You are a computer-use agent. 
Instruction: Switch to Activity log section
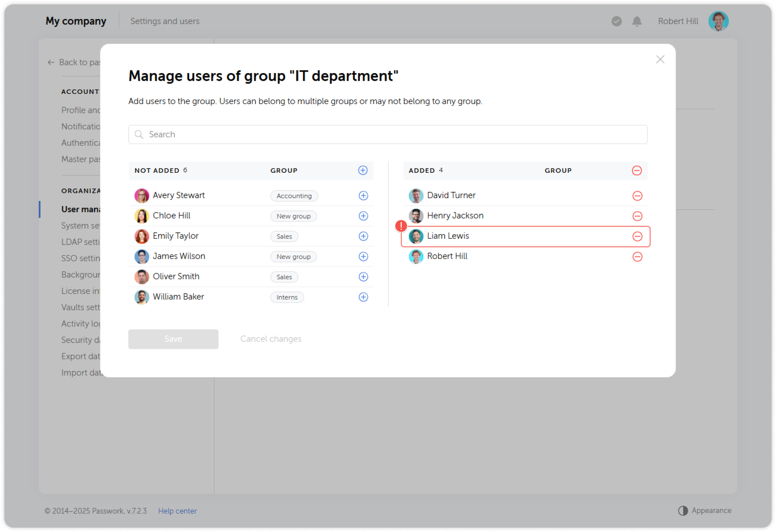click(x=81, y=323)
